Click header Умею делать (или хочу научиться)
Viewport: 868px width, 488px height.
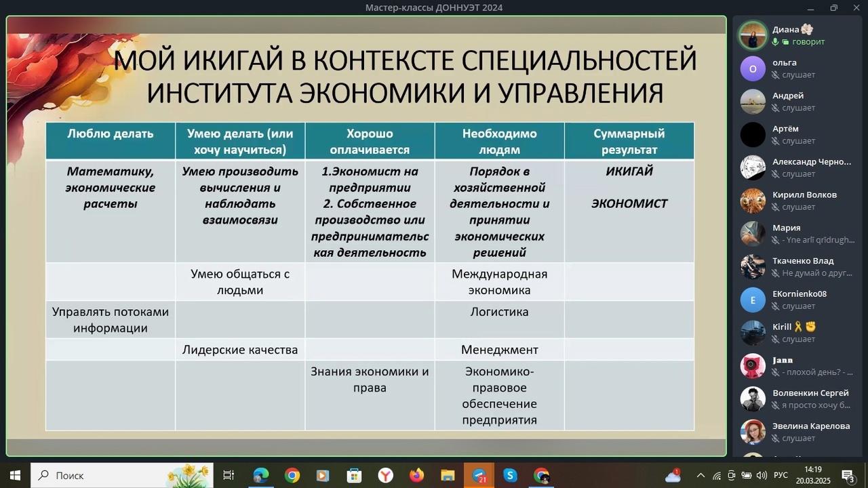[x=240, y=142]
